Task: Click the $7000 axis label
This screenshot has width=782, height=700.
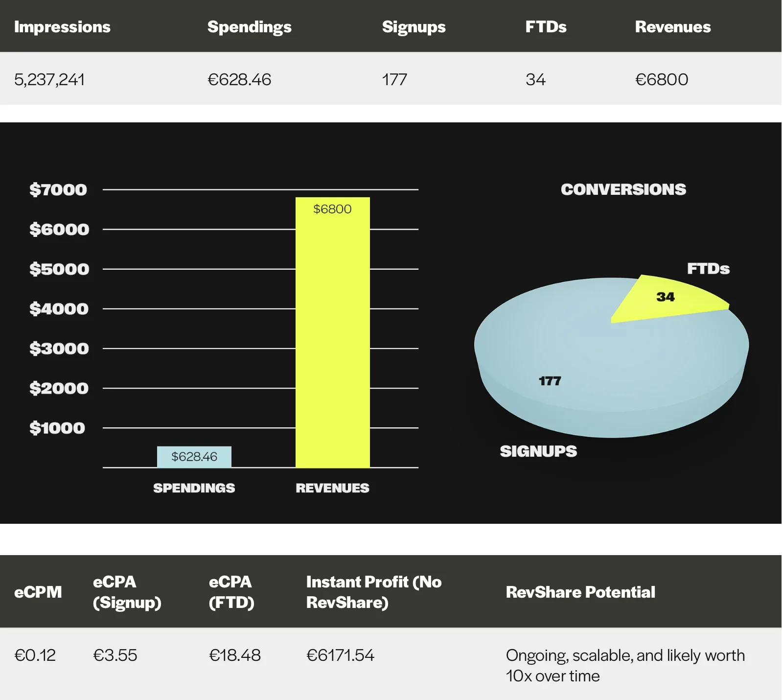Action: point(58,189)
